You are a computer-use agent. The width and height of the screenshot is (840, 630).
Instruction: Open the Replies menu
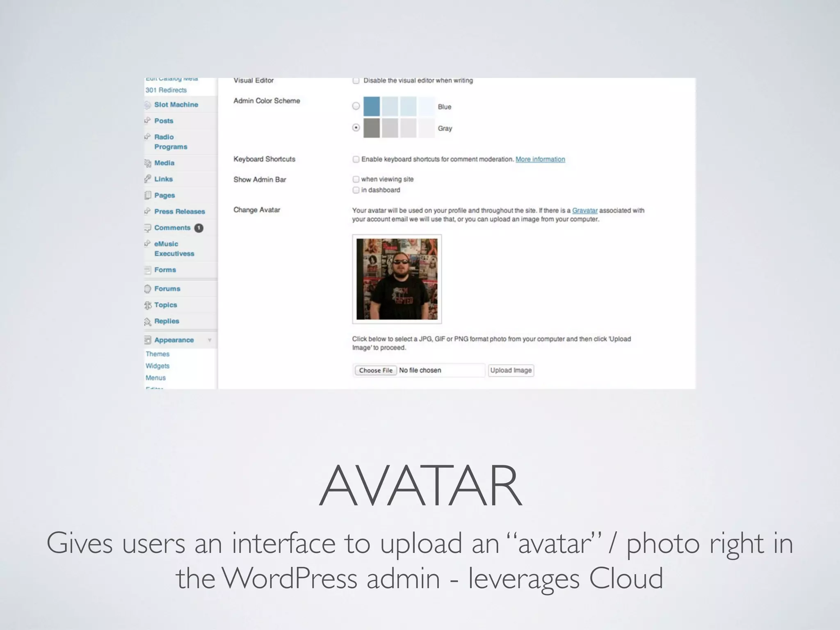[167, 321]
